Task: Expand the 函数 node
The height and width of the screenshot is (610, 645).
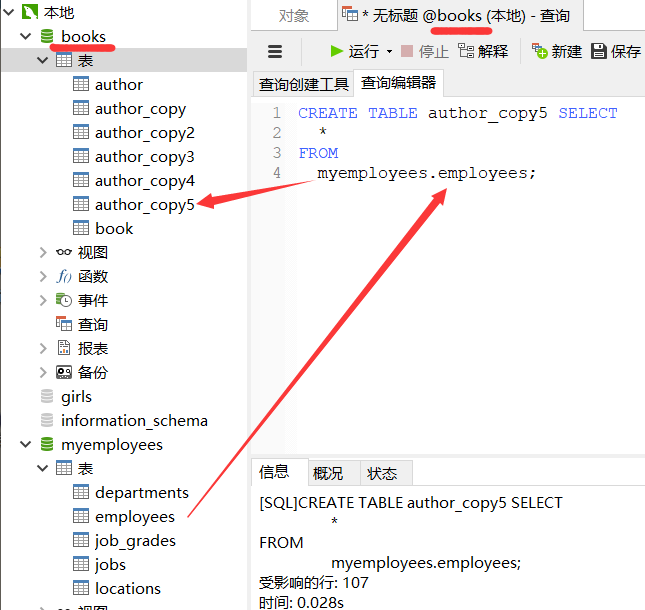Action: [43, 276]
